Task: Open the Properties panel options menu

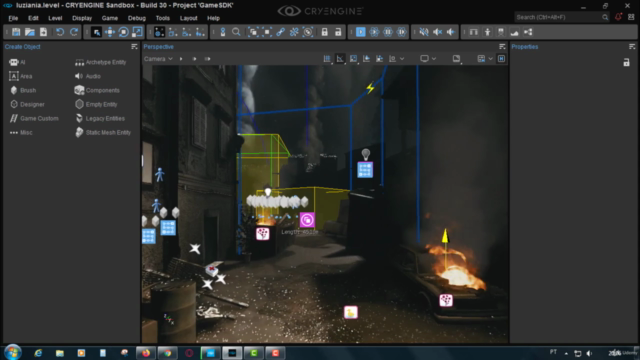Action: tap(632, 47)
